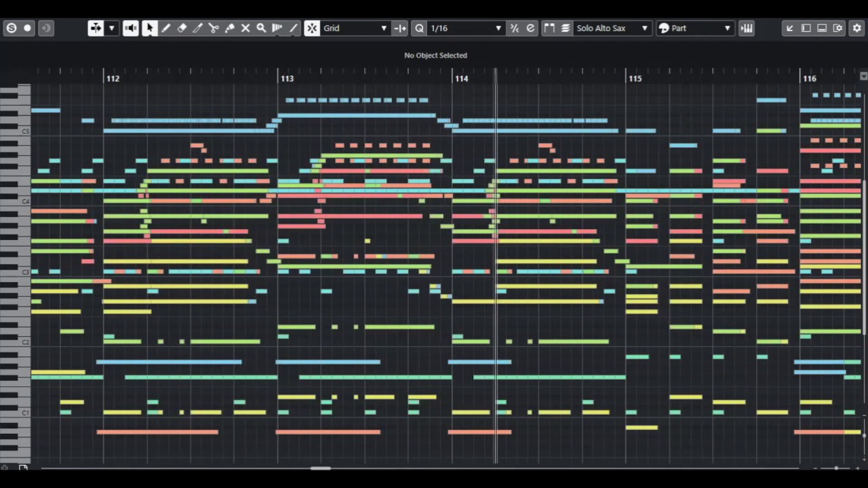Image resolution: width=868 pixels, height=488 pixels.
Task: Open the Grid snap type dropdown
Action: (355, 28)
